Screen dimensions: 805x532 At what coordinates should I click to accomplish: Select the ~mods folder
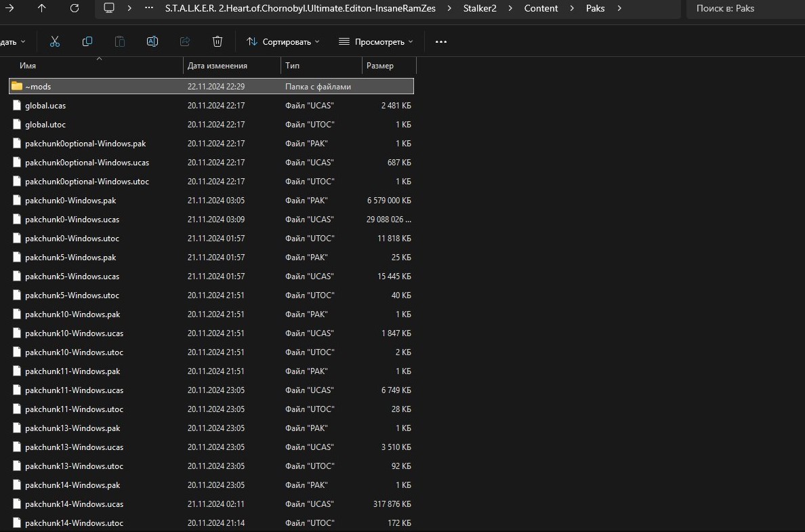(38, 87)
